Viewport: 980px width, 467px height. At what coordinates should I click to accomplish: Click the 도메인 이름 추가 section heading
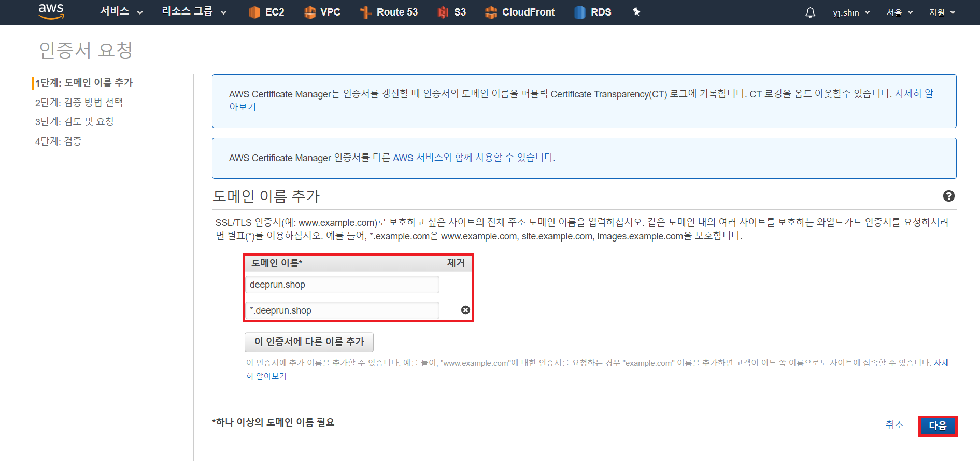coord(266,196)
